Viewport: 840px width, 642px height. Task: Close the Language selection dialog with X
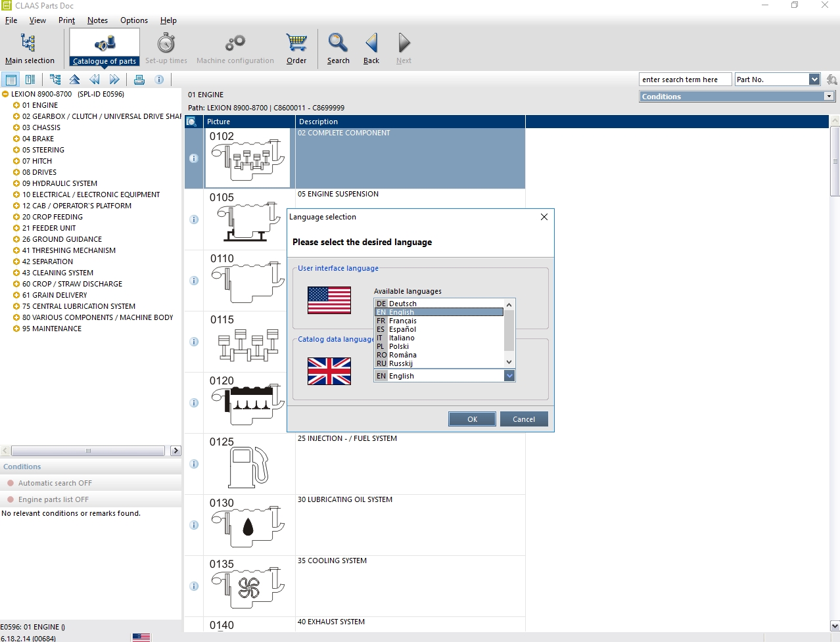click(544, 217)
